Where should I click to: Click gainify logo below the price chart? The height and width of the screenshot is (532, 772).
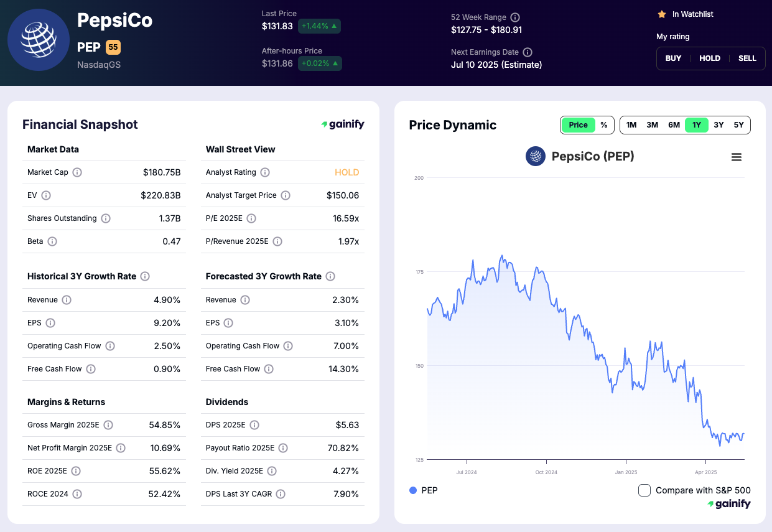pos(729,504)
